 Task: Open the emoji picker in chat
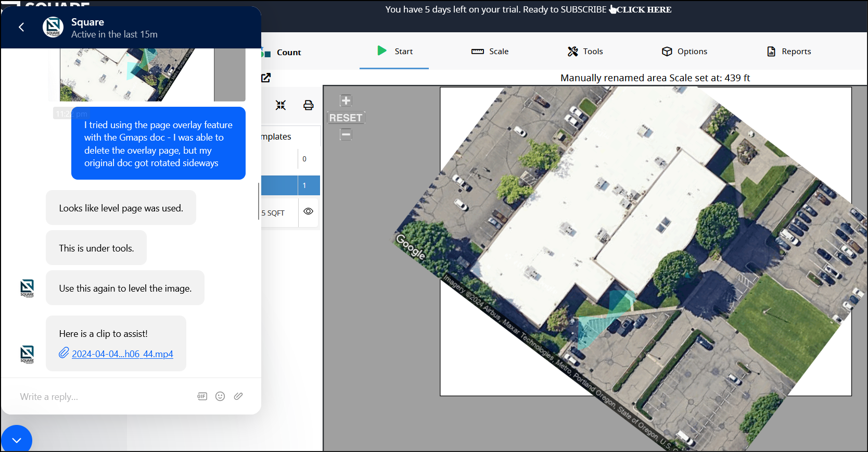coord(220,396)
